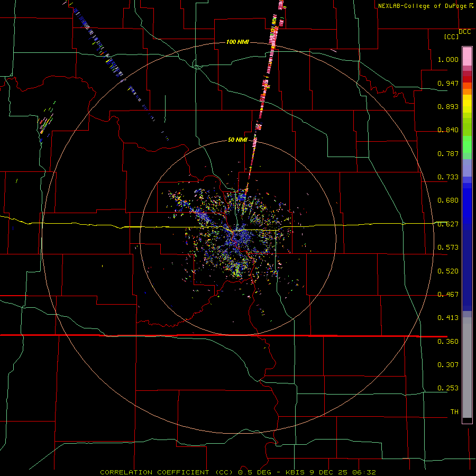Viewport: 476px width, 476px height.
Task: Click the gray lower segment of color scale
Action: (x=467, y=368)
